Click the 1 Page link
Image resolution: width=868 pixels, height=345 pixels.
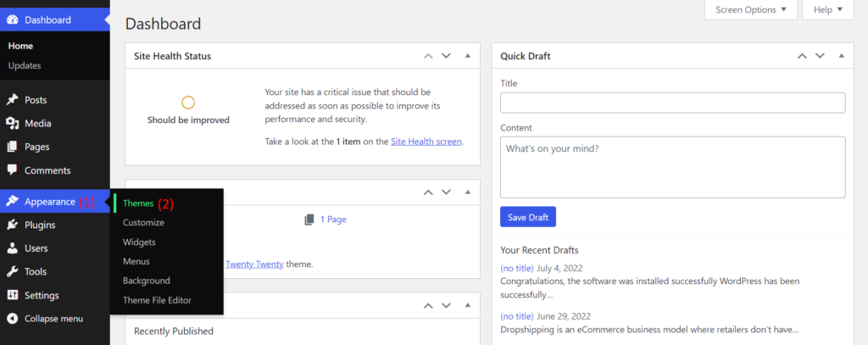pos(333,220)
